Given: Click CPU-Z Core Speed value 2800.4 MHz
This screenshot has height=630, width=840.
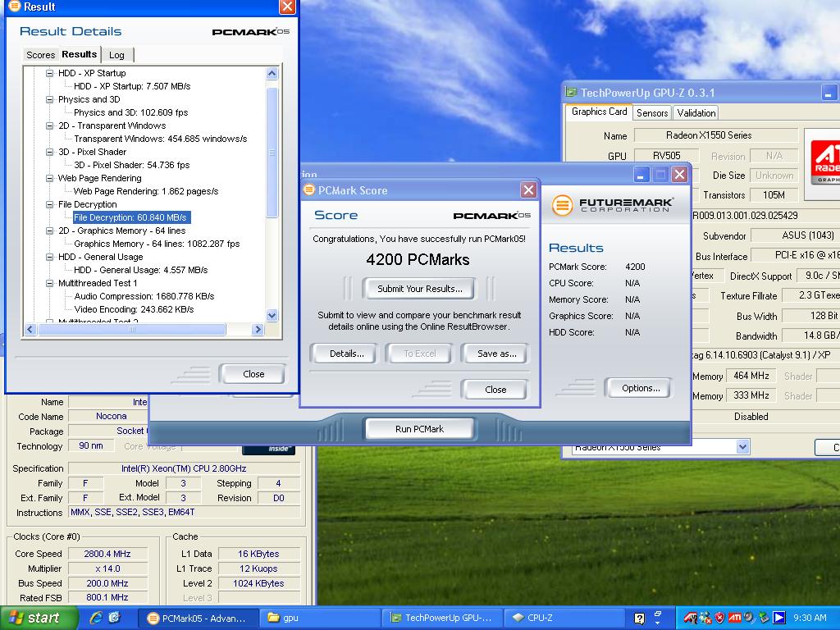Looking at the screenshot, I should (x=107, y=554).
